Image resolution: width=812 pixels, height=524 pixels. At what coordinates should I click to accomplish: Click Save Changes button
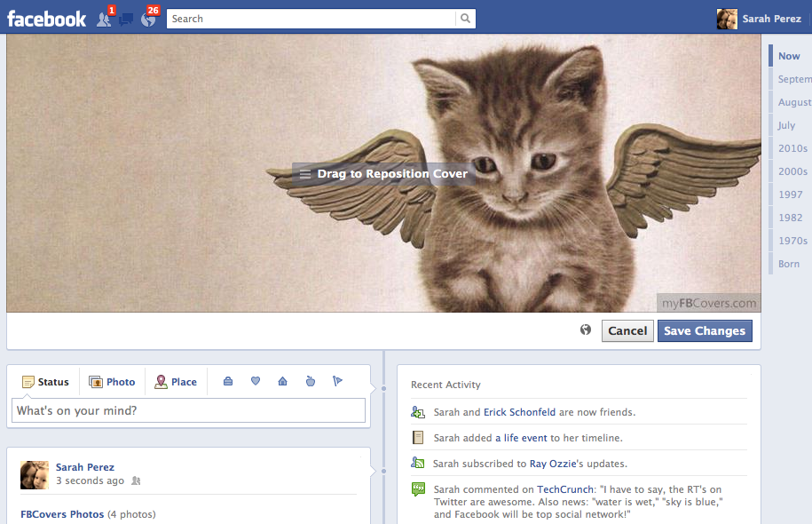[x=705, y=330]
